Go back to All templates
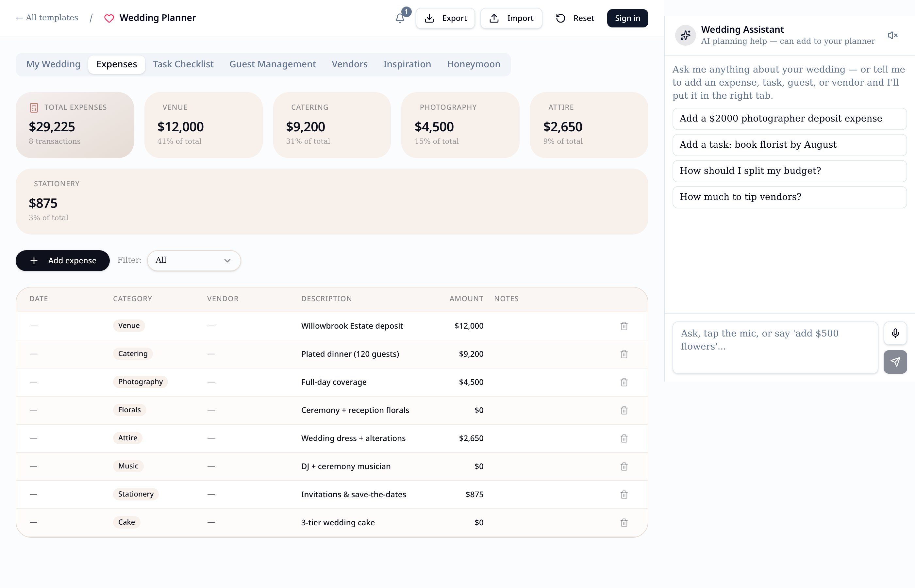This screenshot has width=915, height=588. click(x=47, y=18)
